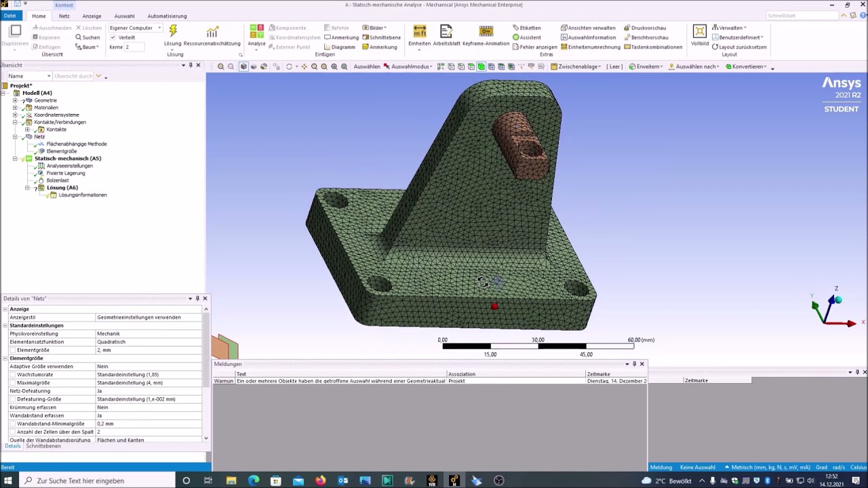The height and width of the screenshot is (488, 868).
Task: Toggle the Verteilt checkbox
Action: [x=113, y=37]
